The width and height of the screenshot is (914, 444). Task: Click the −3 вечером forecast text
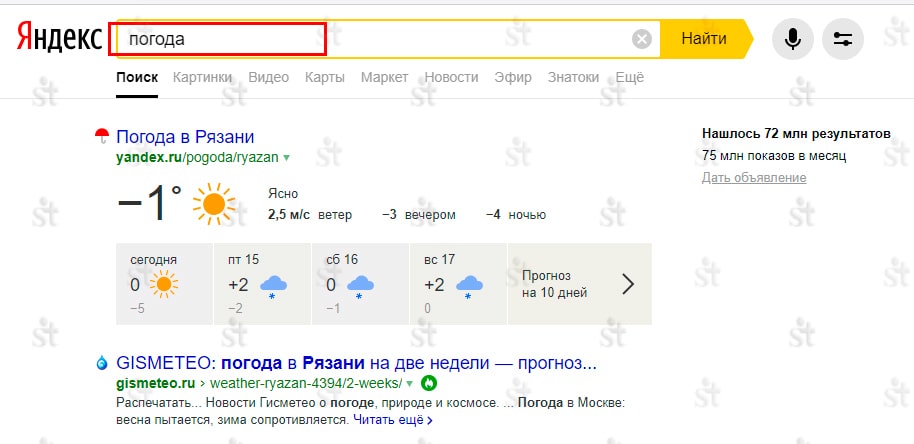click(419, 214)
